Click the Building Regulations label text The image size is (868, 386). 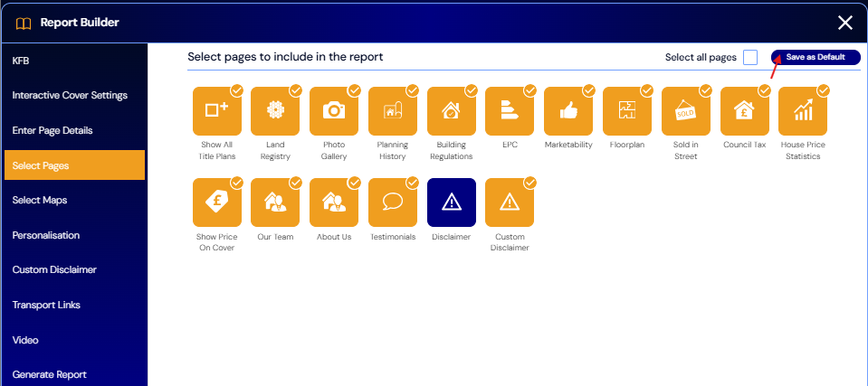[451, 150]
